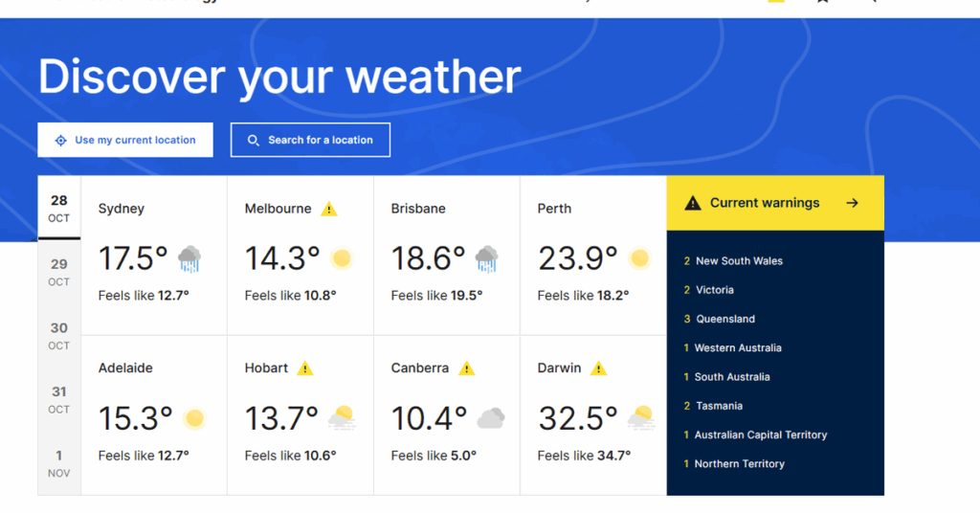Screen dimensions: 980x513
Task: Click the Search for a location field
Action: [310, 140]
